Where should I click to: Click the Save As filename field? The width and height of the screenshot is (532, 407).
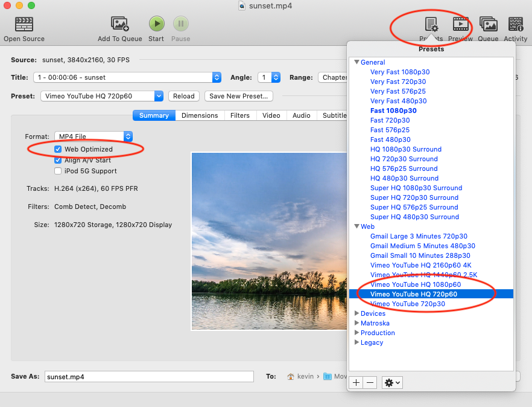(149, 376)
